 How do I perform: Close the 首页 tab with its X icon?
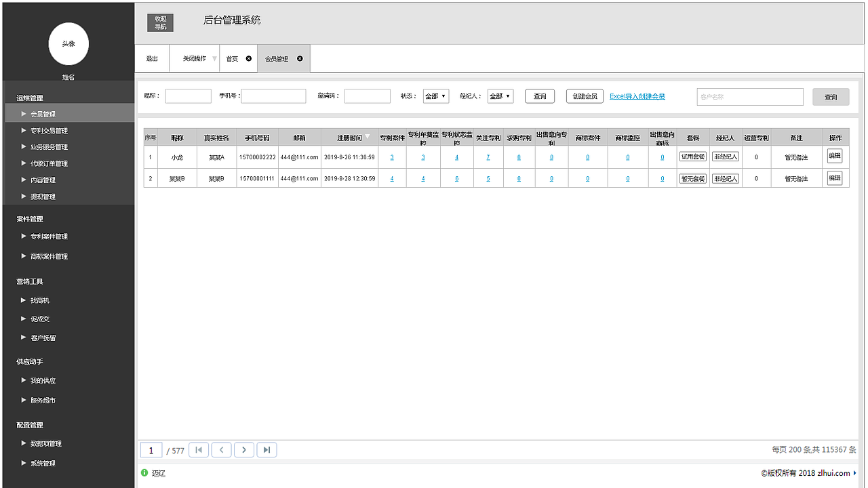[249, 58]
